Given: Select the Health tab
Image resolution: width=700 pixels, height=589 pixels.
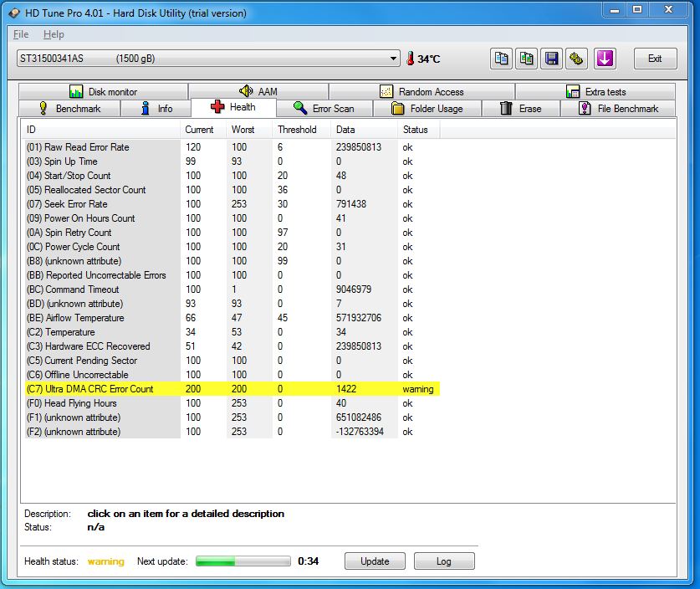Looking at the screenshot, I should [x=233, y=107].
